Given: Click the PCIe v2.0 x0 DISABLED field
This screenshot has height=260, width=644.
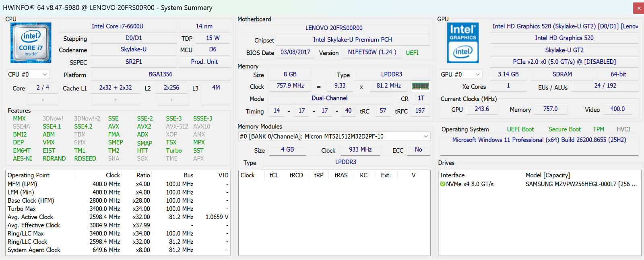Looking at the screenshot, I should 564,62.
